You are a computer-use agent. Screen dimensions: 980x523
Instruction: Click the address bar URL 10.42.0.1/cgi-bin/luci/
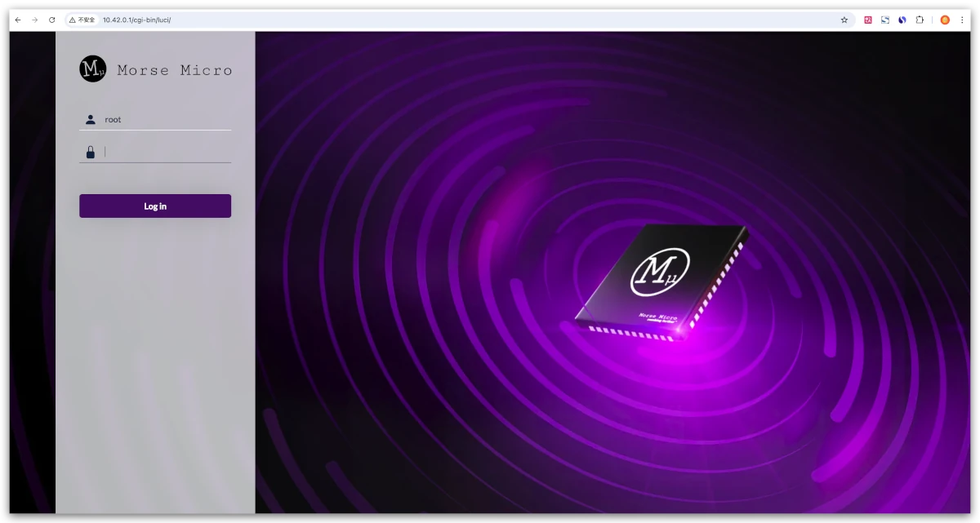136,20
